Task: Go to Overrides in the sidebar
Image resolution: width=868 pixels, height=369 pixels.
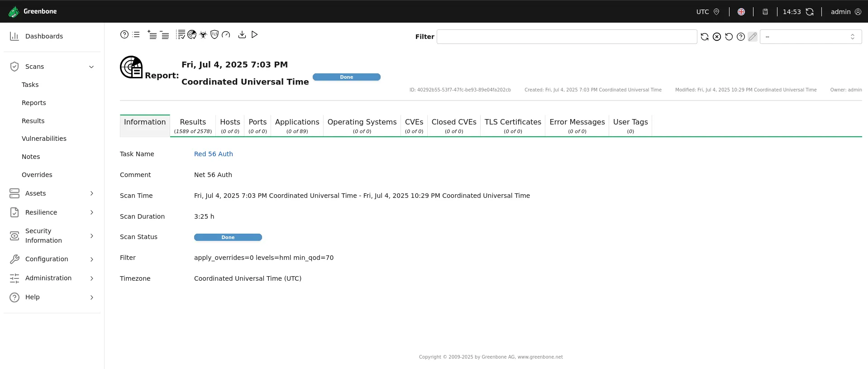Action: [x=37, y=175]
